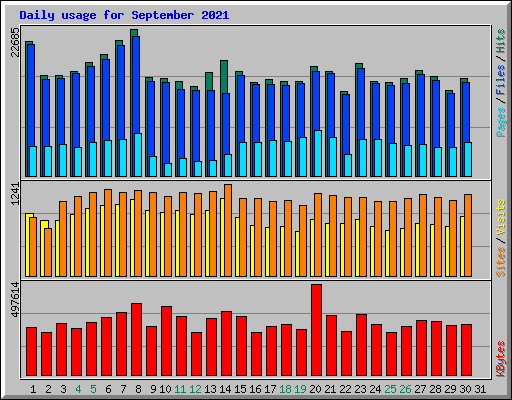Select day 23 on the x-axis
512x400 pixels.
[x=360, y=389]
